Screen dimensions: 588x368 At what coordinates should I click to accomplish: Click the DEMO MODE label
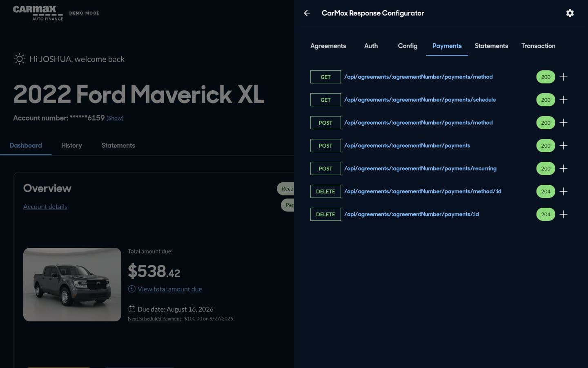(x=85, y=13)
